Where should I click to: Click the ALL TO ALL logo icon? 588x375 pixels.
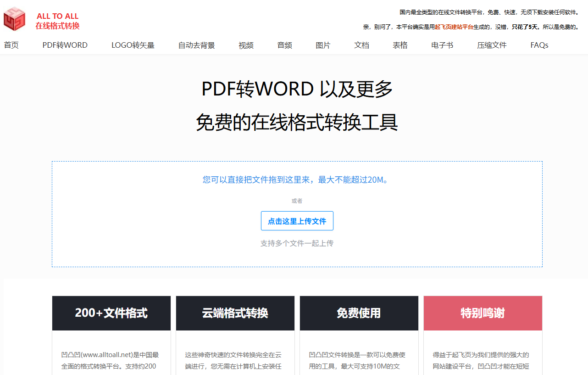point(14,19)
